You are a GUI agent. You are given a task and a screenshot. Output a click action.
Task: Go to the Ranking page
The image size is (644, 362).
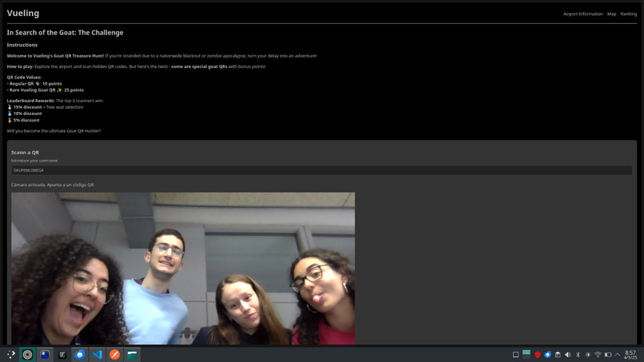pos(628,14)
